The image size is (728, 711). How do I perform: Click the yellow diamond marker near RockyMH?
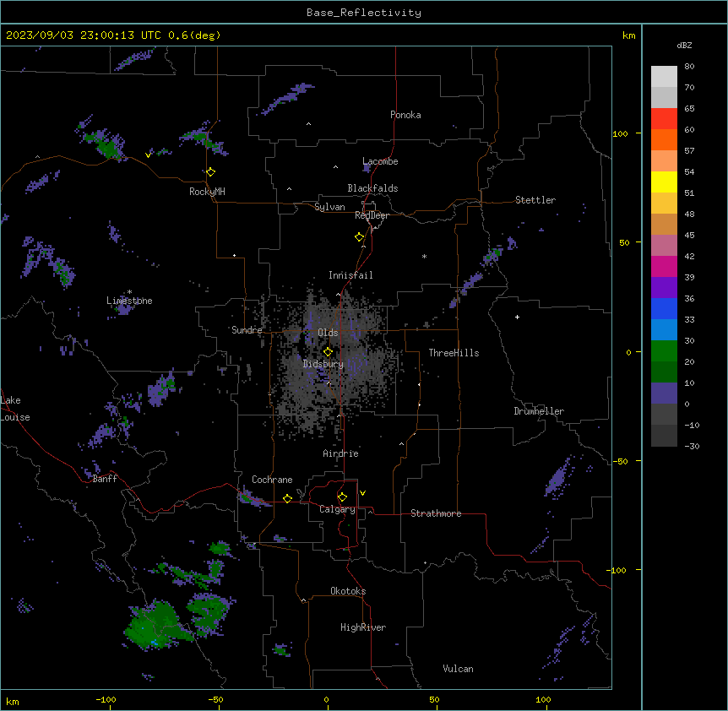211,172
